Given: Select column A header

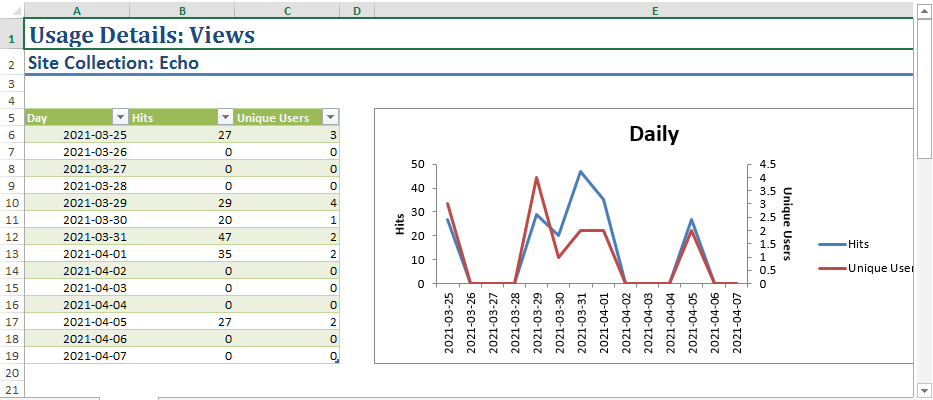Looking at the screenshot, I should tap(77, 10).
